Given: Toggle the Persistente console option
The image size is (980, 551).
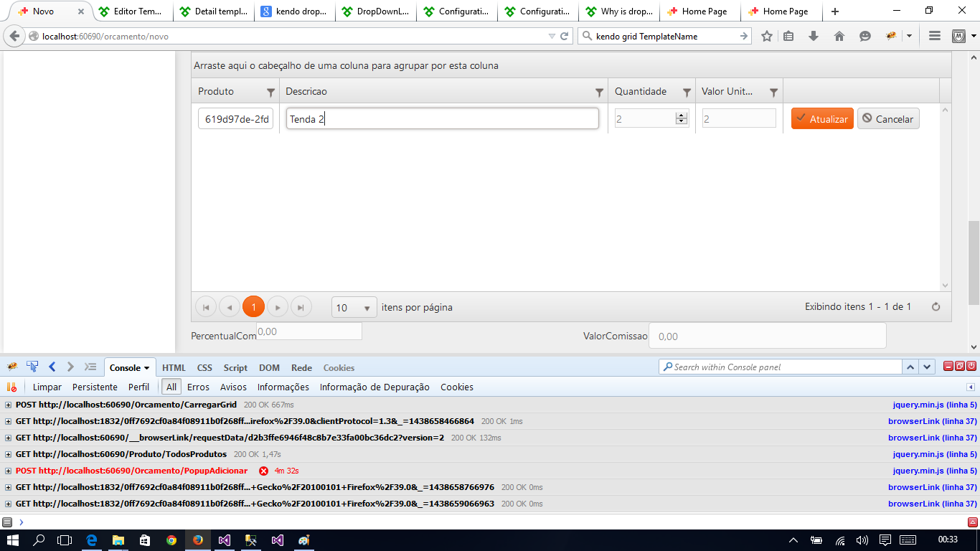Looking at the screenshot, I should click(95, 387).
